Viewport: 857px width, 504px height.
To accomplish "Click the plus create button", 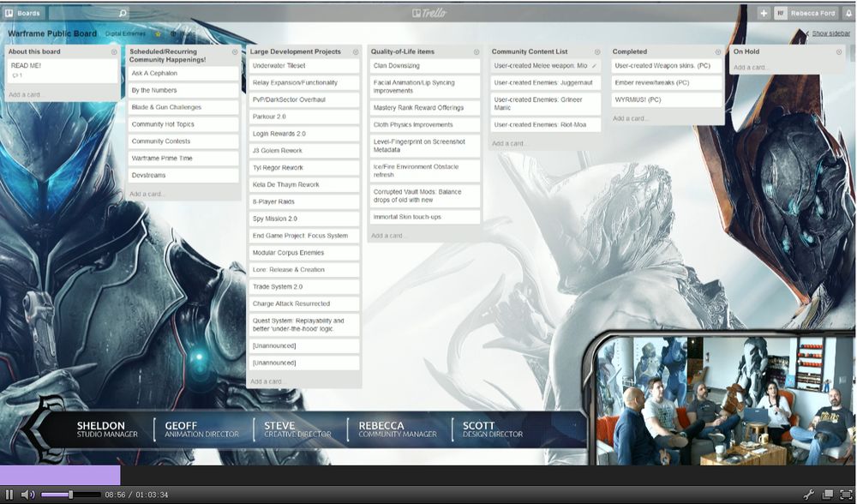I will pyautogui.click(x=764, y=13).
